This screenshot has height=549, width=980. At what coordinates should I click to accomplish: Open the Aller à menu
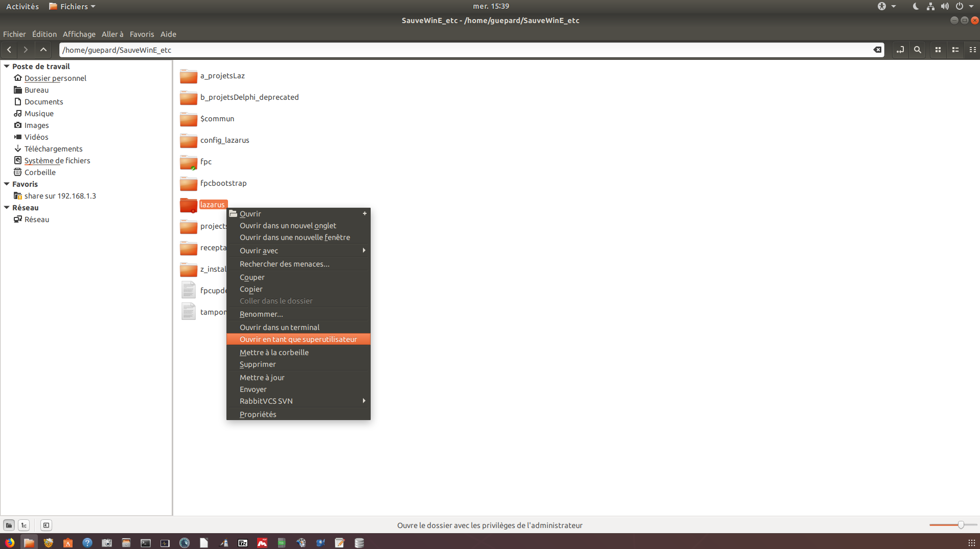112,34
